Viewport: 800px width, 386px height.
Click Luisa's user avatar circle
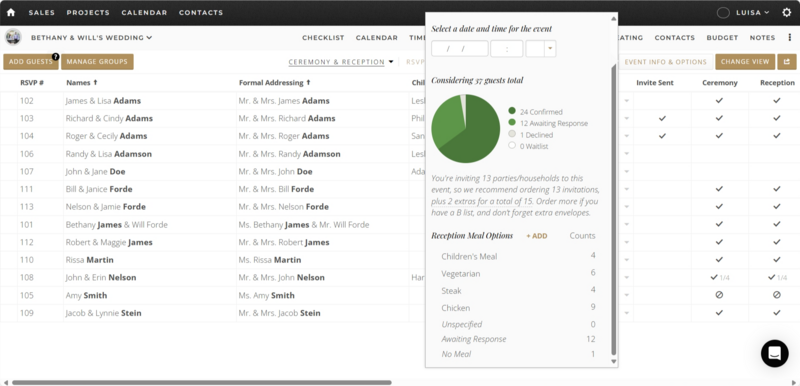(x=723, y=13)
